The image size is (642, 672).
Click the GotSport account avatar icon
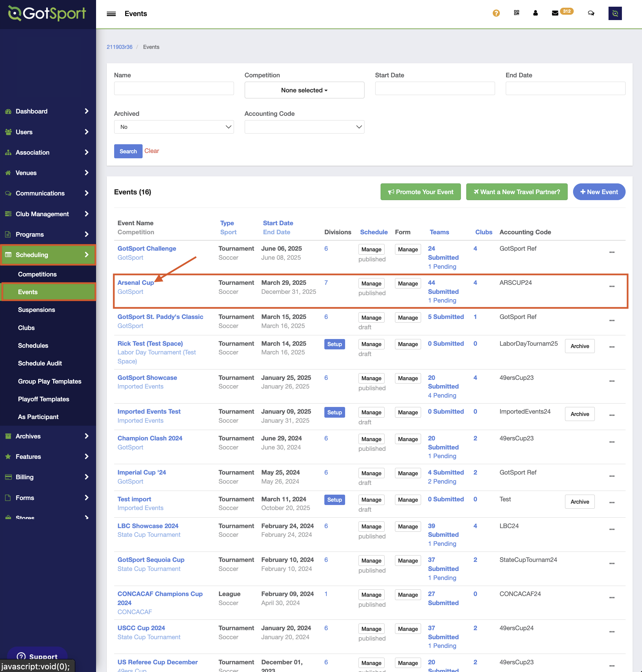tap(615, 13)
